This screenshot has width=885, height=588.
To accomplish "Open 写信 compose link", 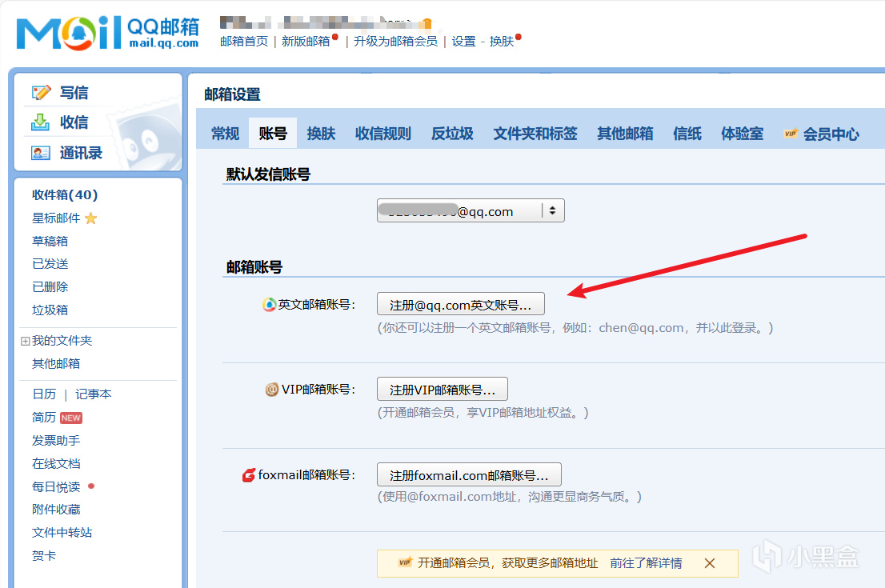I will (74, 93).
